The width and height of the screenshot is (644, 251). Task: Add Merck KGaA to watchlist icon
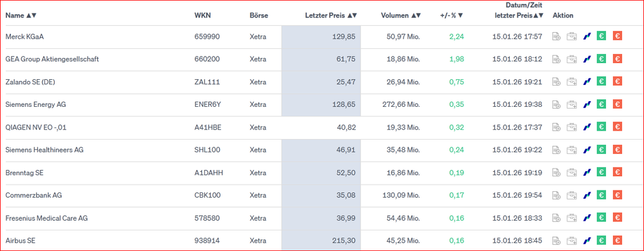tap(556, 37)
